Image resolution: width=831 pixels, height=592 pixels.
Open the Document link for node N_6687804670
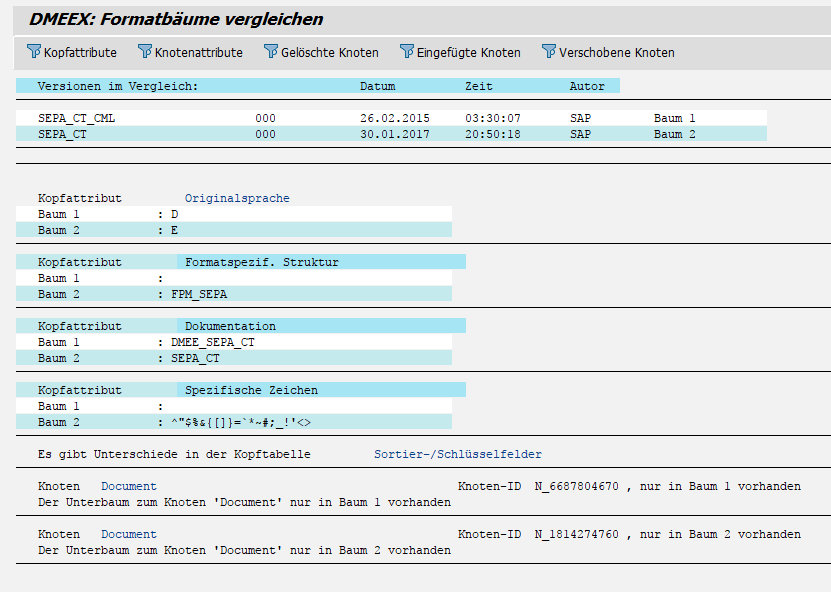[129, 486]
